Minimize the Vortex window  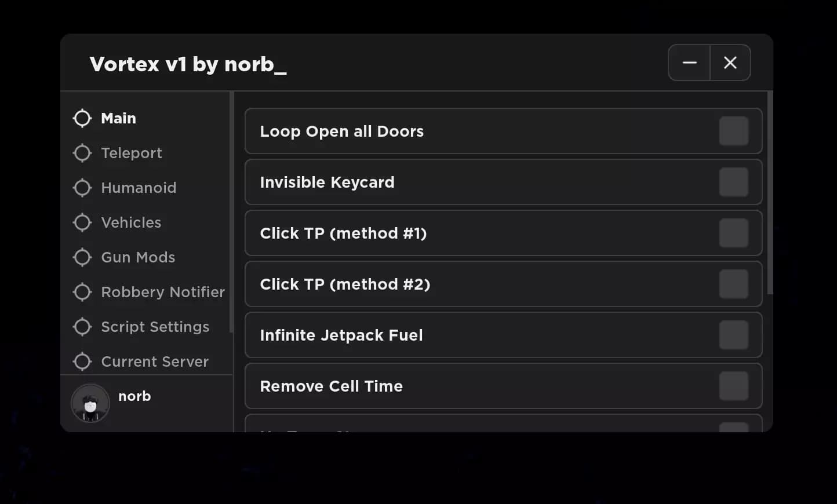(689, 63)
